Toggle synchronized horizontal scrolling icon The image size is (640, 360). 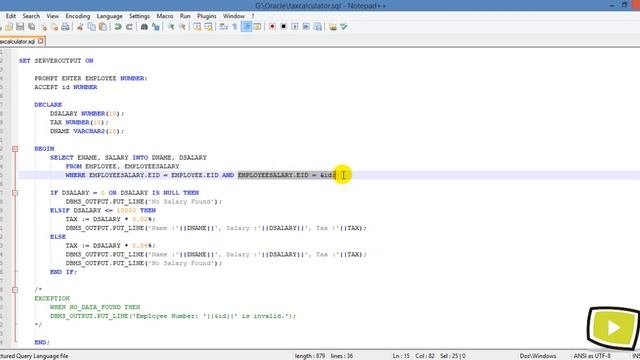209,27
